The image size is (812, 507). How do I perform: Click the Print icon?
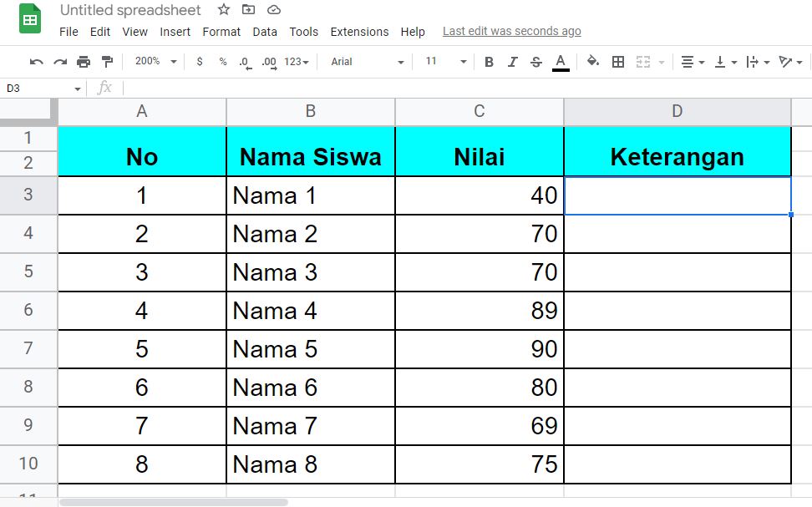pos(84,62)
